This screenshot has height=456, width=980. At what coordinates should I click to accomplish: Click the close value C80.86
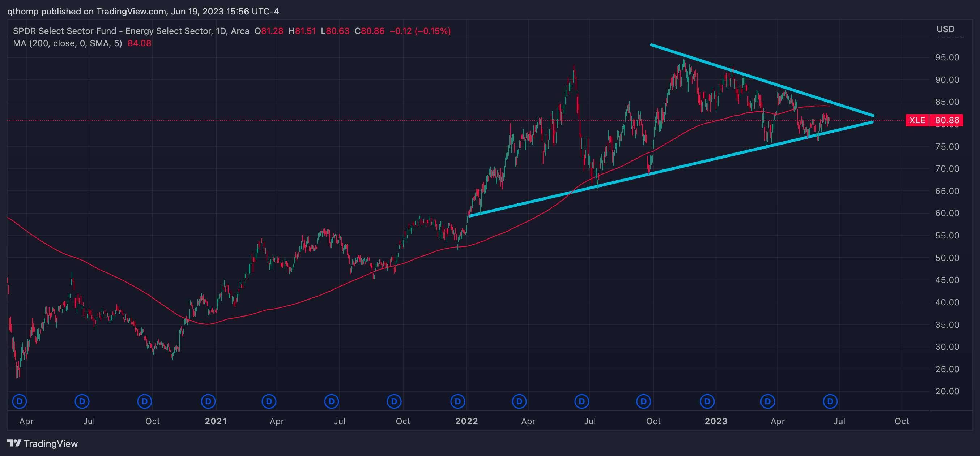point(370,31)
